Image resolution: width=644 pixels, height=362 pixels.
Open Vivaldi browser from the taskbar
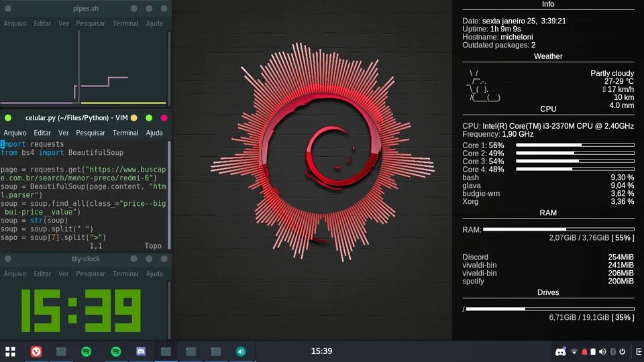(x=36, y=351)
